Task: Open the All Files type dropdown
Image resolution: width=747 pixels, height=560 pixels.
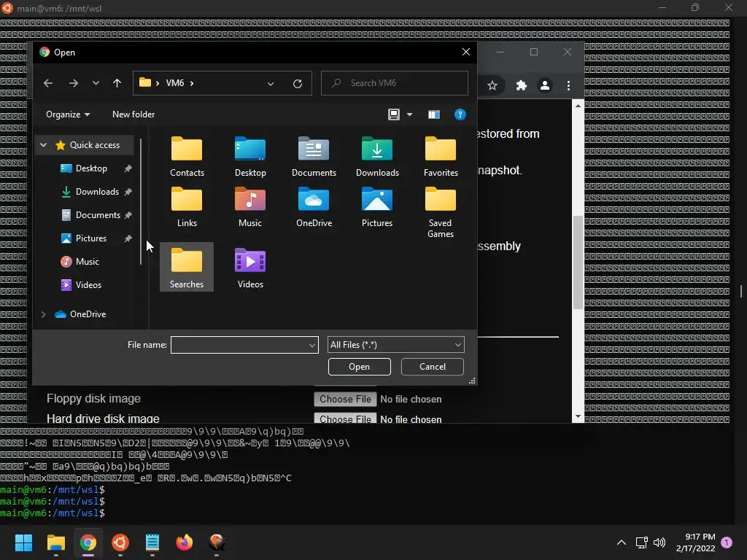Action: coord(396,345)
